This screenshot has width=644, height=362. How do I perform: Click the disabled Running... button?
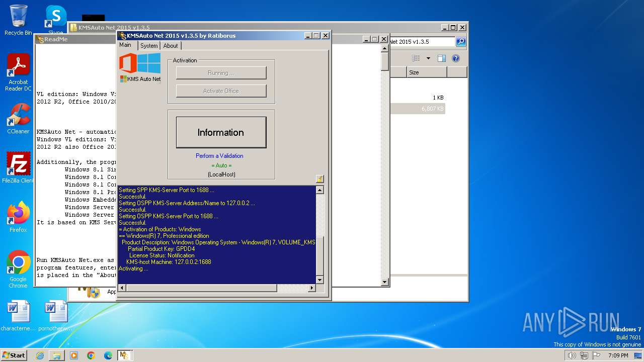click(x=221, y=73)
